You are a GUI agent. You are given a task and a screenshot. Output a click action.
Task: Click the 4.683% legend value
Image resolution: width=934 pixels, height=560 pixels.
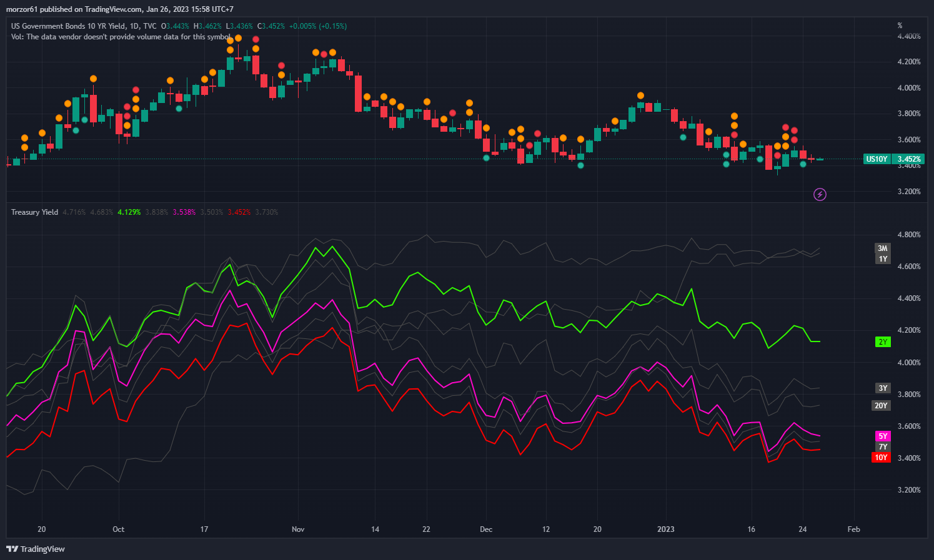102,212
